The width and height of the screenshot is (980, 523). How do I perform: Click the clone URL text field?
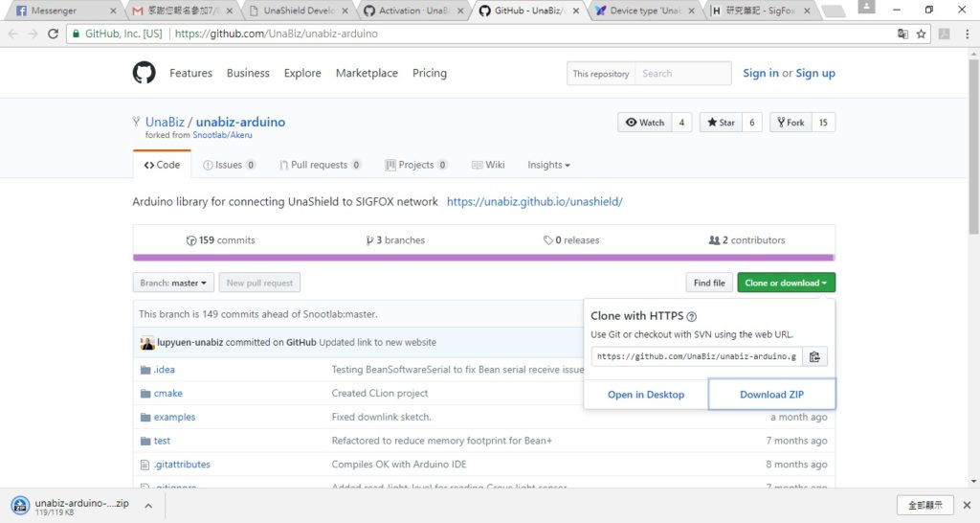pyautogui.click(x=697, y=356)
